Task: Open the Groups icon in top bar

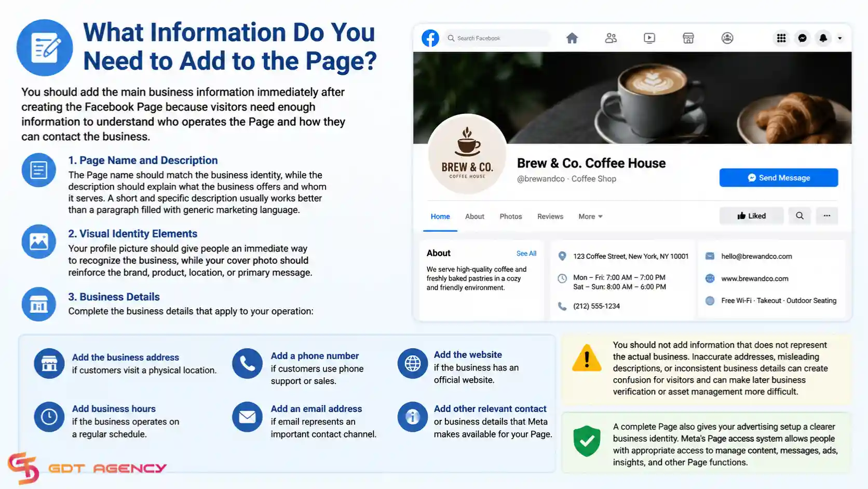Action: [727, 38]
